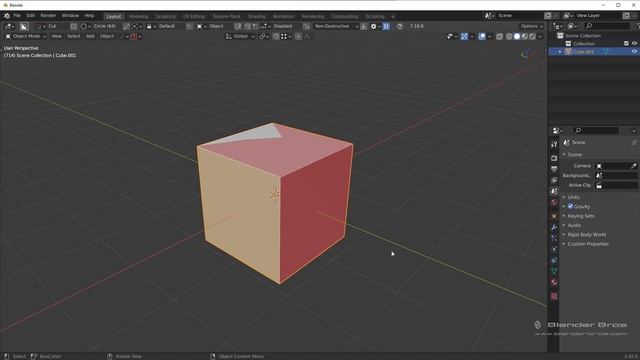
Task: Select material preview viewport shading
Action: (524, 36)
